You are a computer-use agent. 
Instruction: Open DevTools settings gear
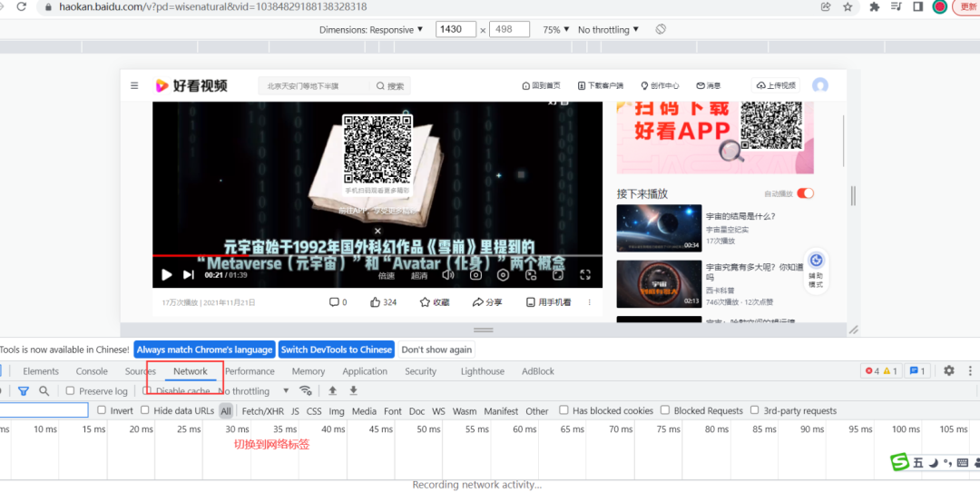949,371
